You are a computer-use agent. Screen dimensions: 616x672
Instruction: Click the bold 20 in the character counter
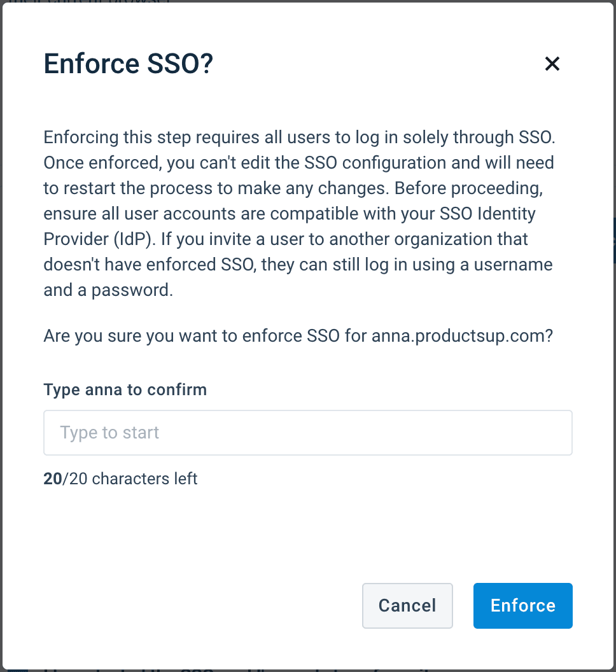click(52, 479)
